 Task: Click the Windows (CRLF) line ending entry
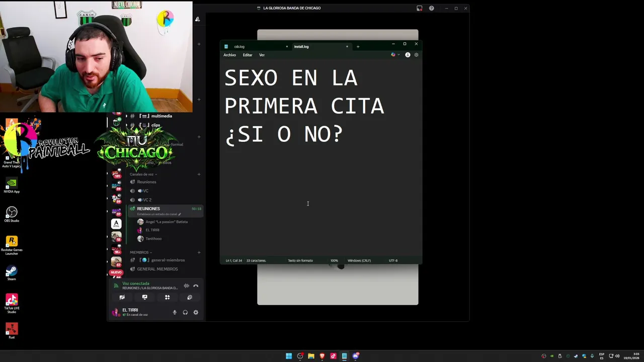pos(359,260)
